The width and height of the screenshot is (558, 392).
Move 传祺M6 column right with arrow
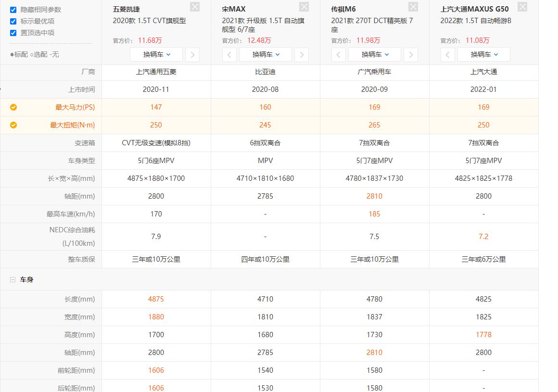pos(411,55)
